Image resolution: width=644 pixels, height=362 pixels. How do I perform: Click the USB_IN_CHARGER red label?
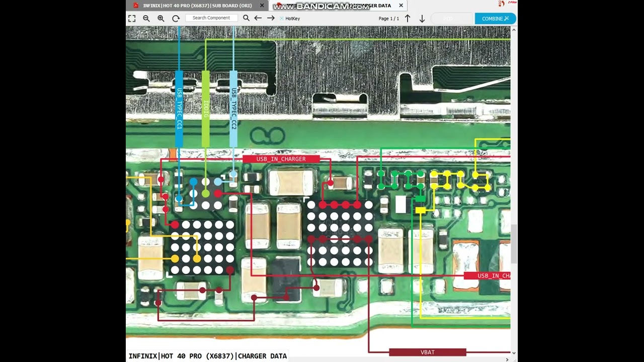tap(281, 159)
